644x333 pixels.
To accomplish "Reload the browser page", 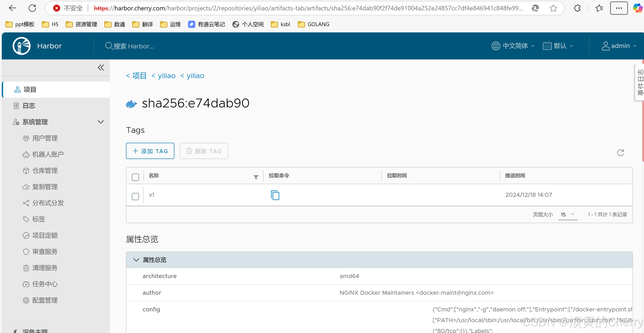I will click(x=32, y=8).
